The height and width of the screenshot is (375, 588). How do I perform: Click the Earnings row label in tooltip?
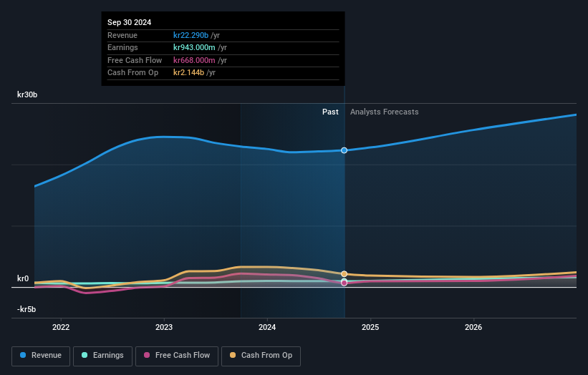[x=122, y=47]
